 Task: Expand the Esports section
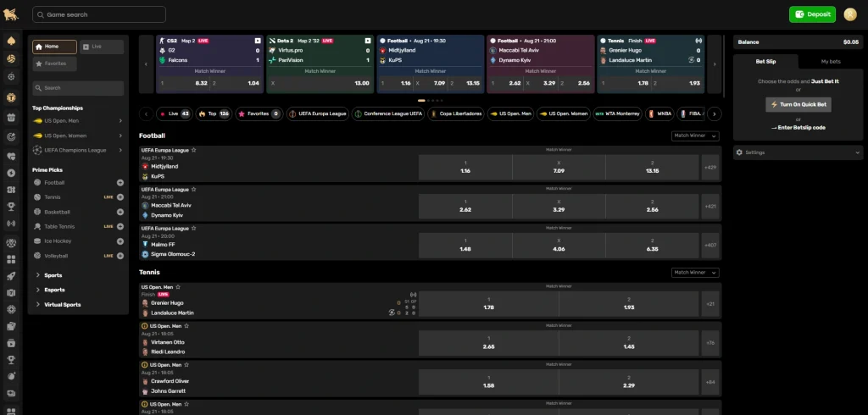tap(54, 290)
